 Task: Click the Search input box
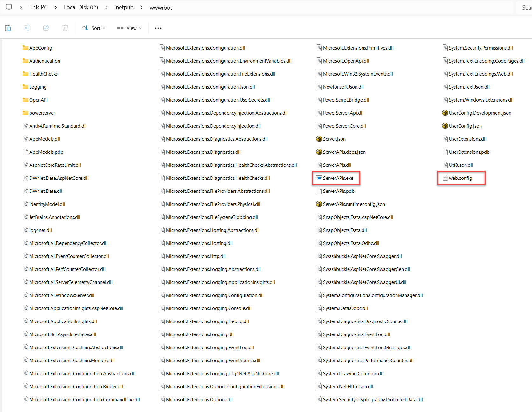pyautogui.click(x=525, y=7)
